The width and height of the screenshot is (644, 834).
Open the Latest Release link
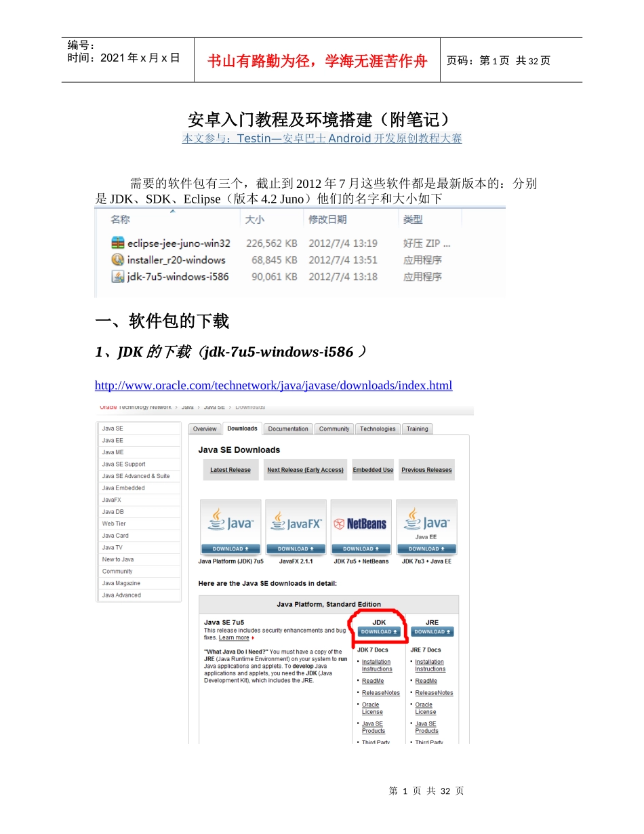click(x=230, y=470)
